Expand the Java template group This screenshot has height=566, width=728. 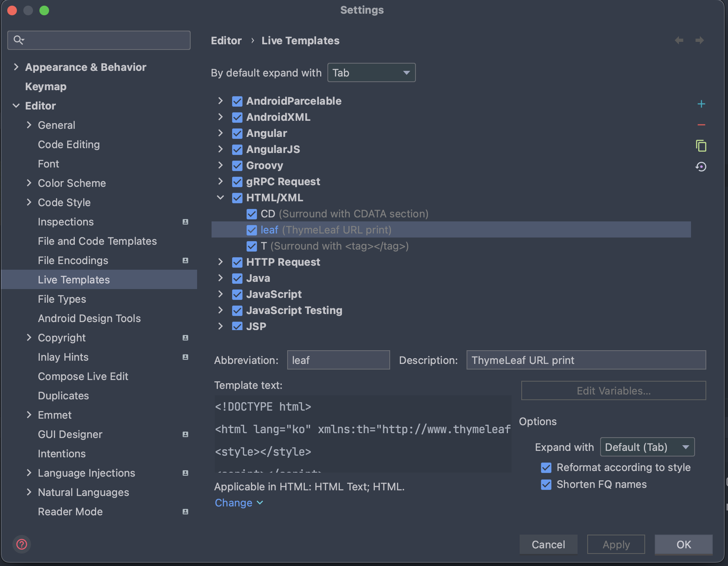point(220,278)
